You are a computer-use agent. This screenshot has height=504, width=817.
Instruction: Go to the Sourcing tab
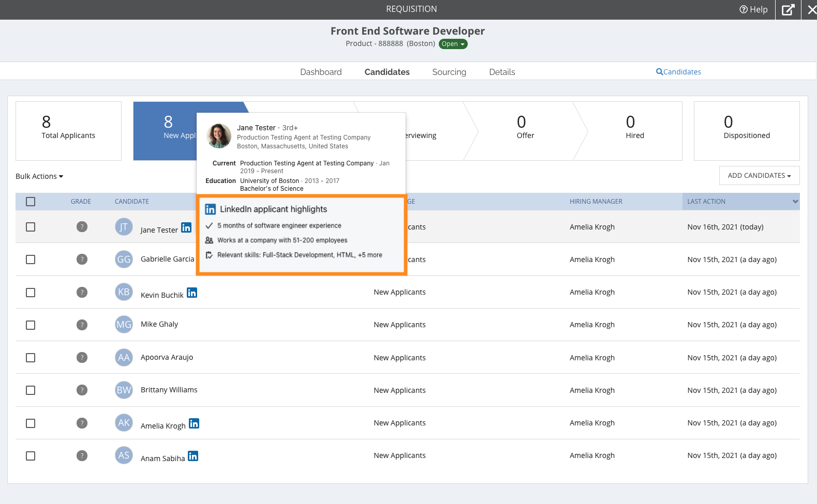(x=449, y=72)
